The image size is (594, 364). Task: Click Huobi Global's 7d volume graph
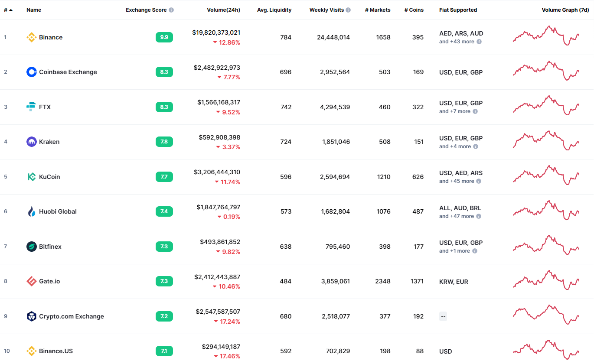pos(546,210)
